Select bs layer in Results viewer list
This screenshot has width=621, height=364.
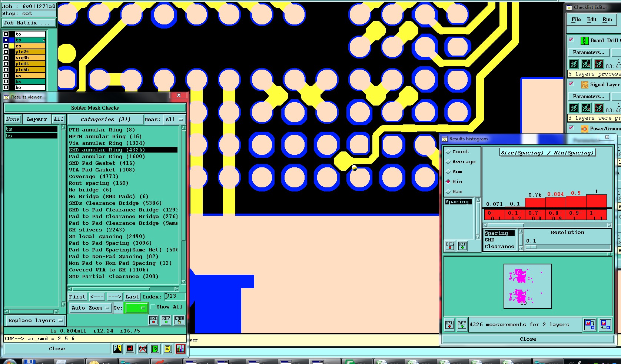click(31, 136)
